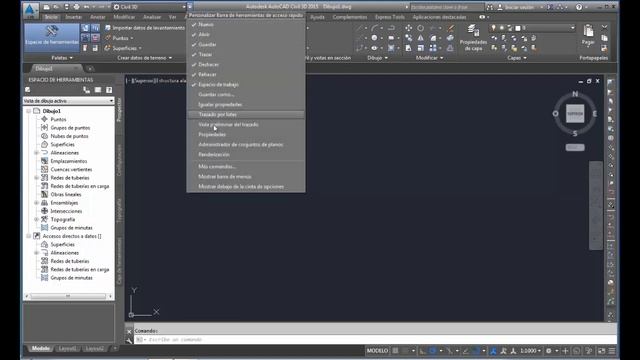Open the Superficies dropdown in the ribbon
The image size is (640, 360).
point(123,48)
